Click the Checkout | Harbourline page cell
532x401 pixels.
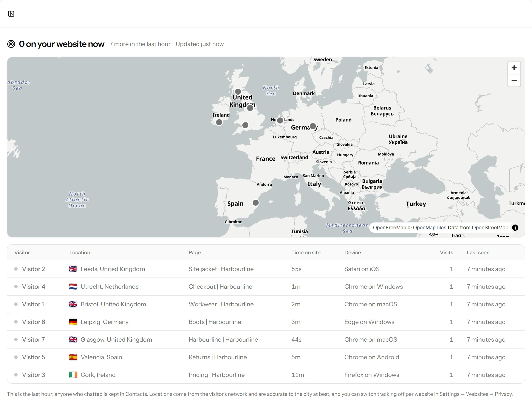pos(220,287)
